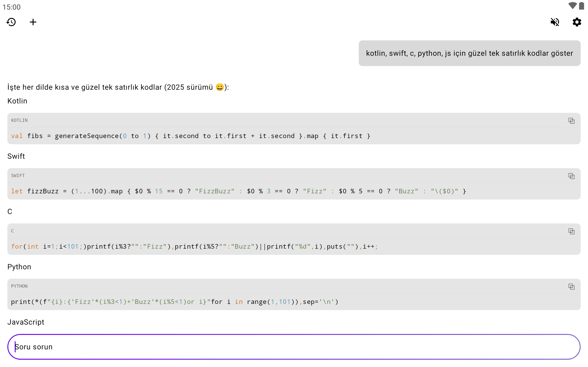Start a new chat with plus icon

point(33,22)
